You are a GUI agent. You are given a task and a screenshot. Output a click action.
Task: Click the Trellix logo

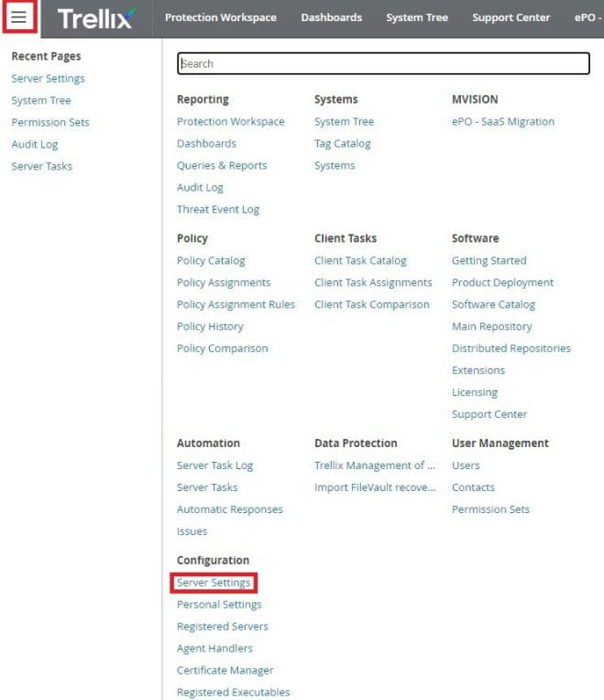tap(95, 18)
